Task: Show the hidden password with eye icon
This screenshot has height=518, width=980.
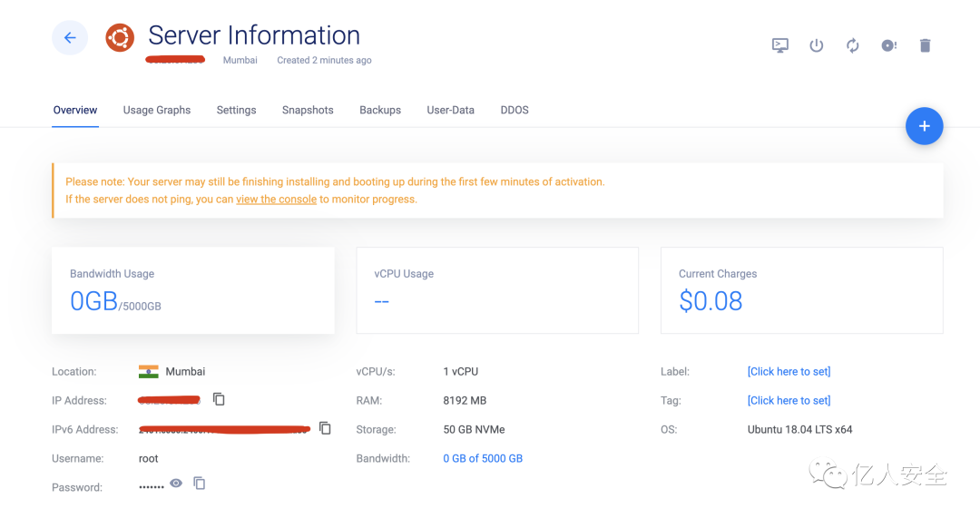Action: tap(176, 484)
